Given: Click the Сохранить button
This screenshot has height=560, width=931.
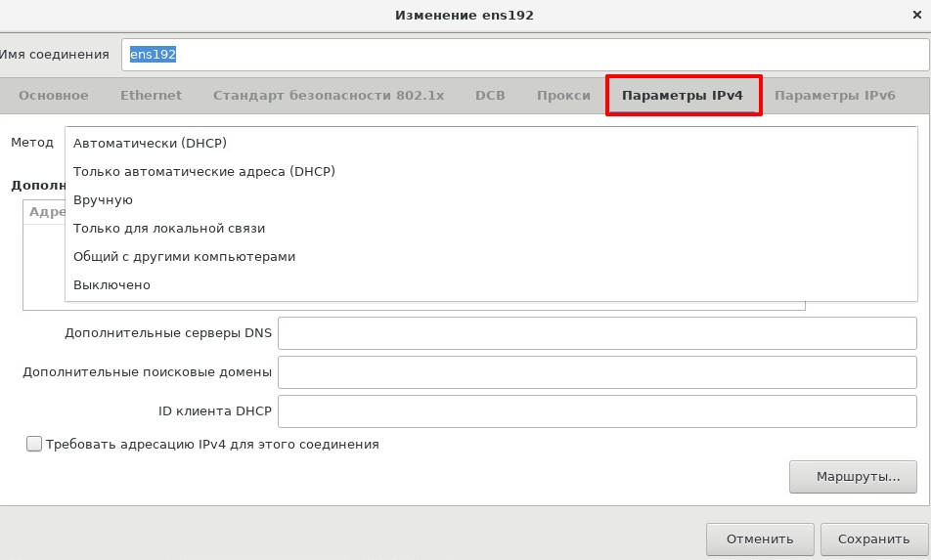Looking at the screenshot, I should coord(874,539).
